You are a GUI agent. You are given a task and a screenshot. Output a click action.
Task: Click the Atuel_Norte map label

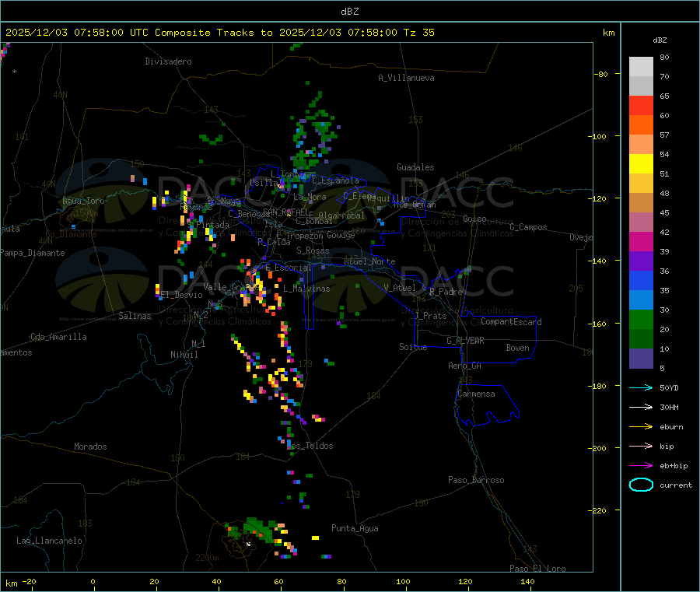pos(369,261)
